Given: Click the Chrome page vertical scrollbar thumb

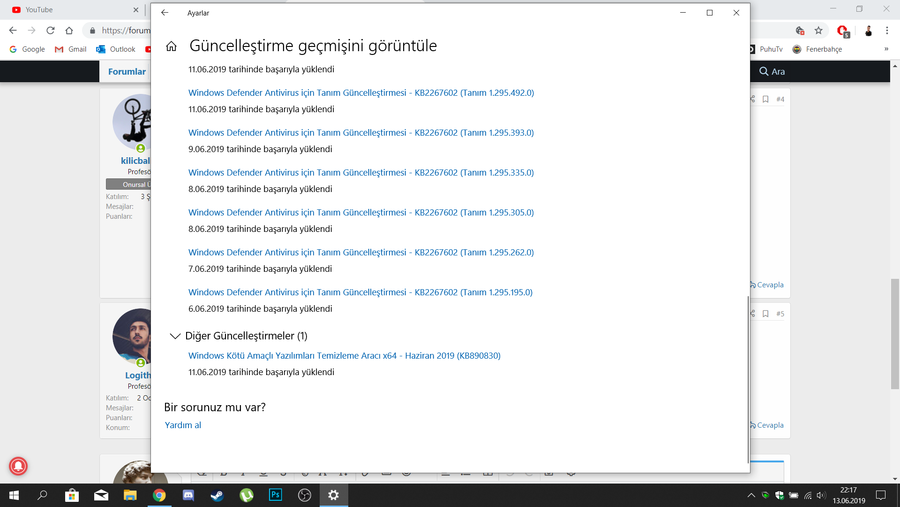Looking at the screenshot, I should pos(895,334).
